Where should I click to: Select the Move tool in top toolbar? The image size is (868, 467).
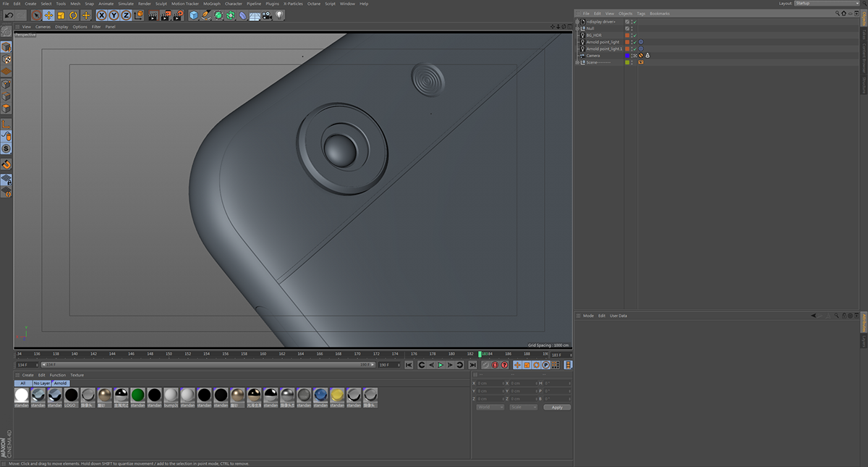(x=48, y=14)
